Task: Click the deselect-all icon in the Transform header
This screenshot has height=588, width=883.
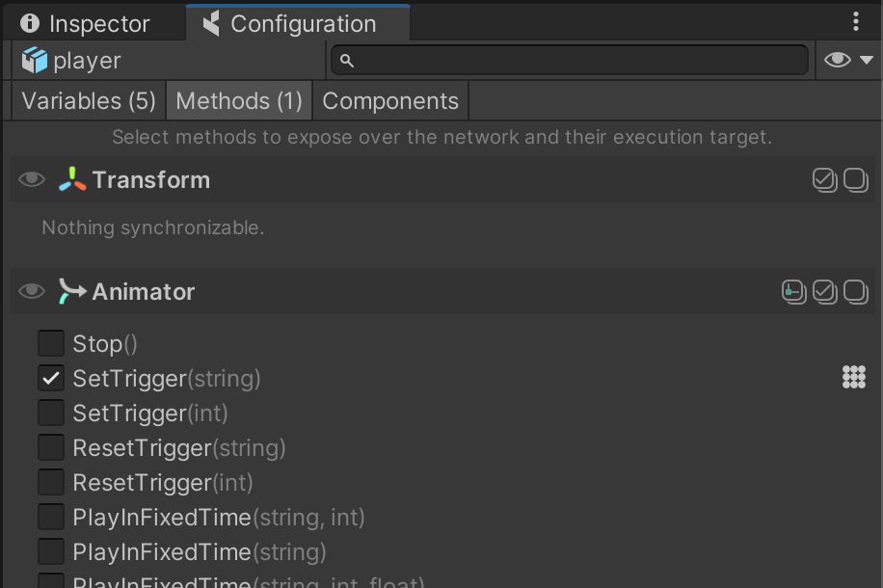Action: pos(856,180)
